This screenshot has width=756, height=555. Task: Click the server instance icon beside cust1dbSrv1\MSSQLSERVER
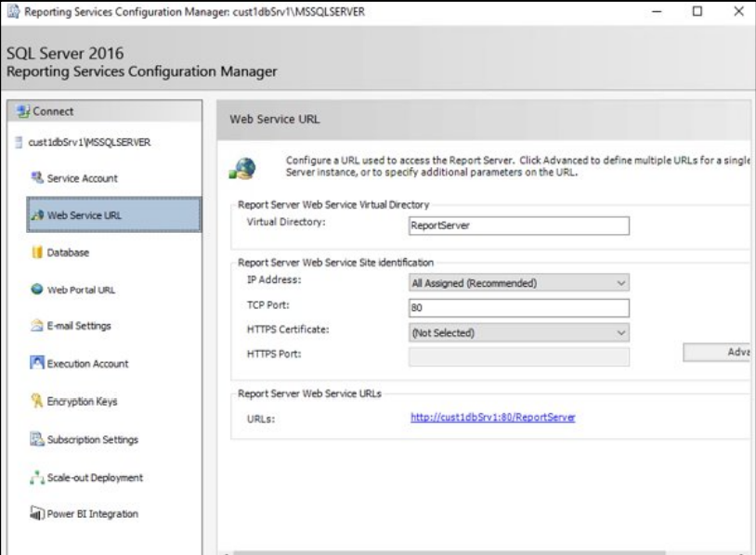[19, 142]
